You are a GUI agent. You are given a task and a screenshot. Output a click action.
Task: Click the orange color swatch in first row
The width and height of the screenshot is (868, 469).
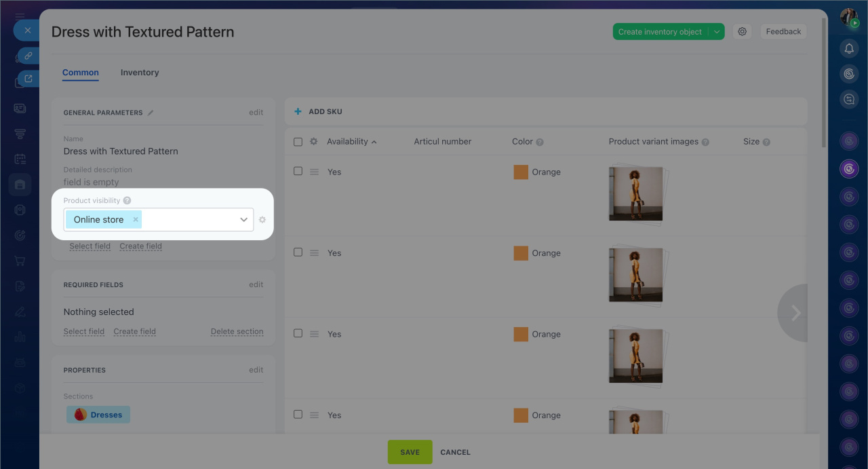tap(521, 172)
